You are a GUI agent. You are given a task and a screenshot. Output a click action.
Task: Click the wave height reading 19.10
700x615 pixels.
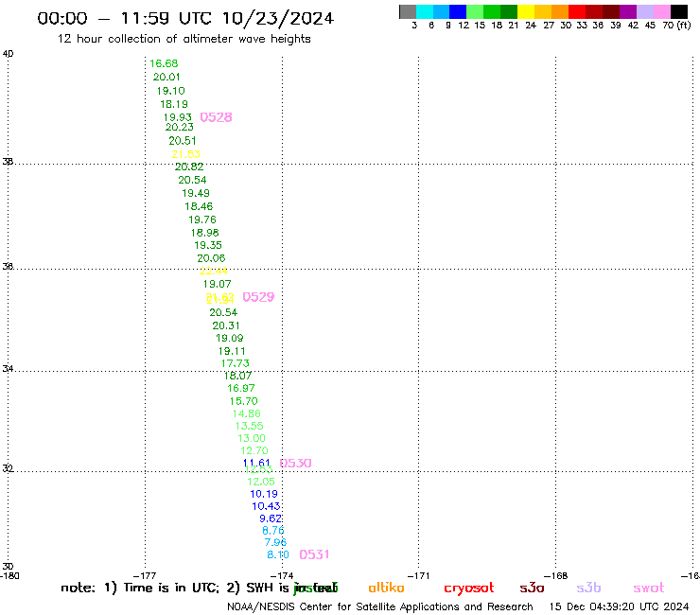pyautogui.click(x=170, y=91)
